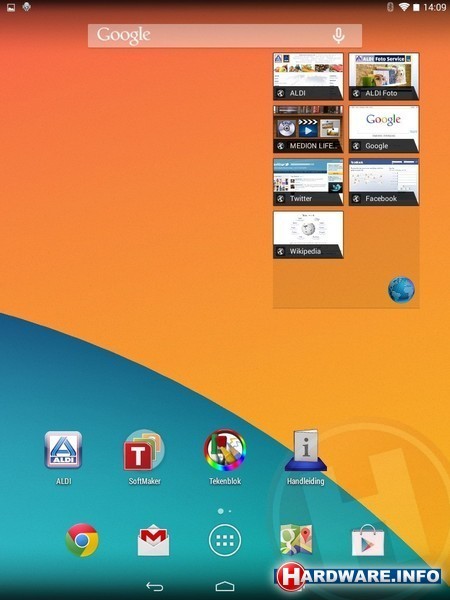The height and width of the screenshot is (600, 450).
Task: Tap the Back navigation button
Action: (x=155, y=586)
